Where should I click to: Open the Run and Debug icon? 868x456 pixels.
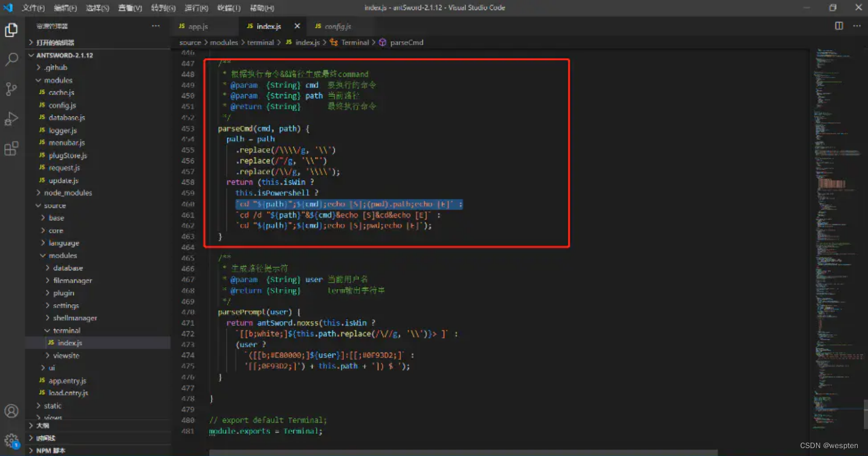point(11,119)
